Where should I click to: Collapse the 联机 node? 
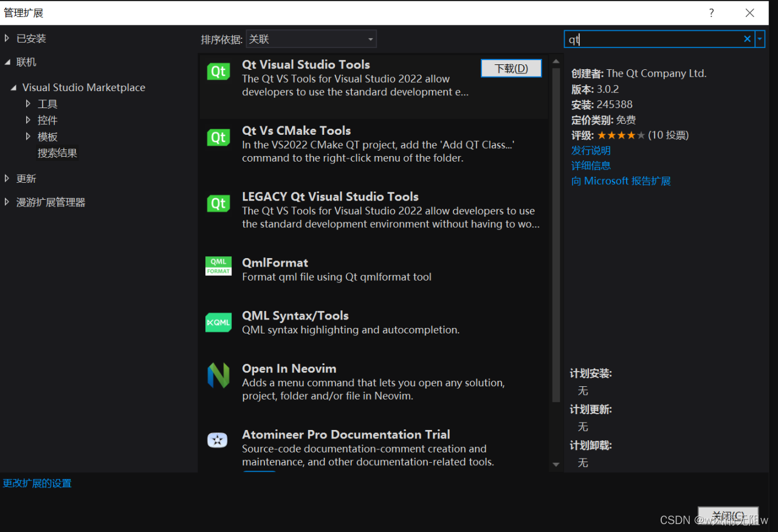coord(7,62)
